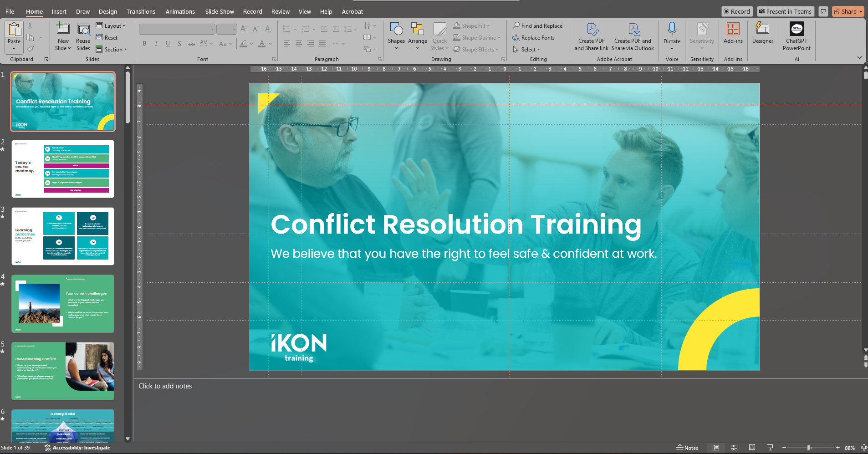Launch ChatGPT PowerPoint add-in
The height and width of the screenshot is (454, 868).
point(797,36)
